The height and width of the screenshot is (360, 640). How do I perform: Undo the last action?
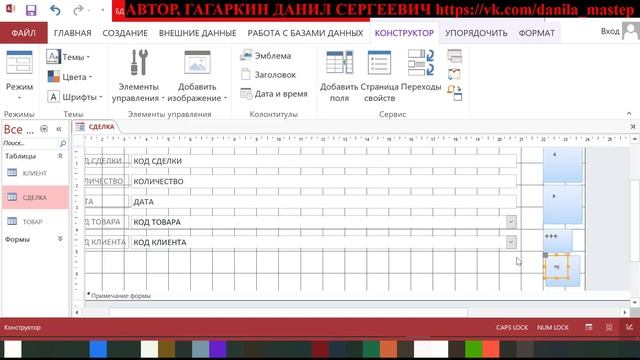[55, 10]
